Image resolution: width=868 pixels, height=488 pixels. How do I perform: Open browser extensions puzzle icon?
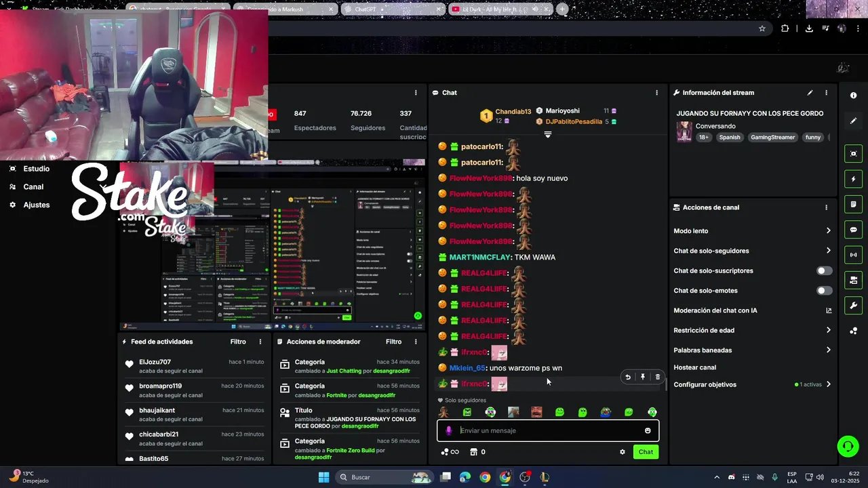click(x=785, y=28)
